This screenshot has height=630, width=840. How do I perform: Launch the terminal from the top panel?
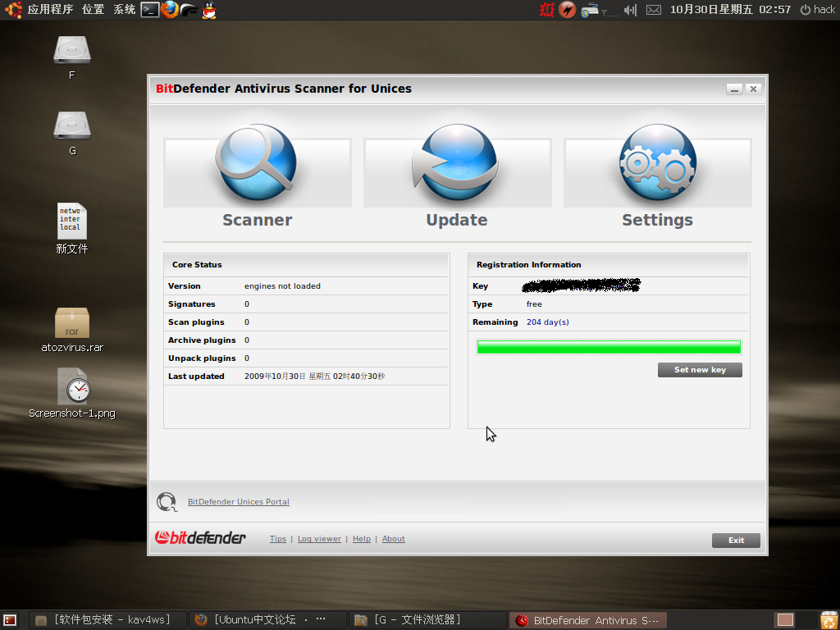point(150,10)
